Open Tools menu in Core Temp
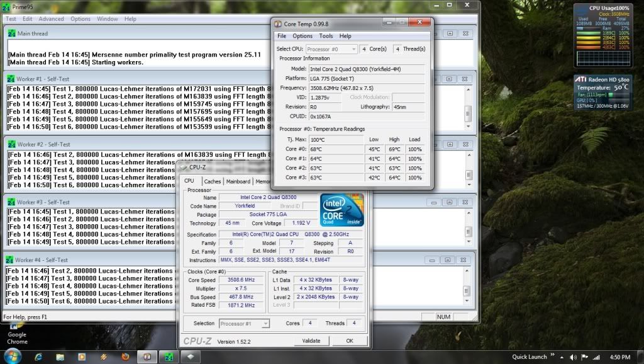Image resolution: width=644 pixels, height=364 pixels. (x=326, y=36)
